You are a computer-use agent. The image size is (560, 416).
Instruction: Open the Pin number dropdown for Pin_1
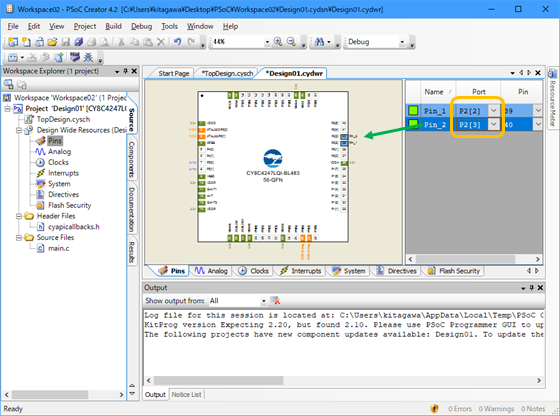(x=538, y=111)
